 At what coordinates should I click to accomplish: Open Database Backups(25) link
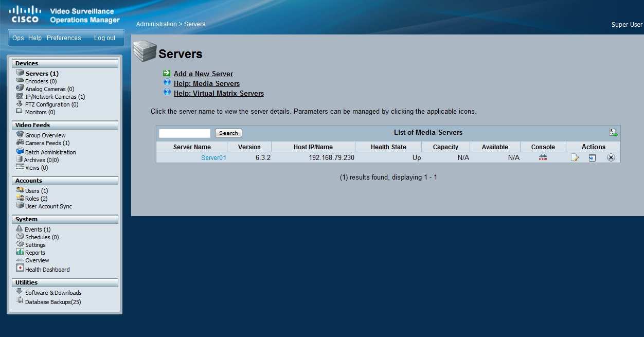coord(53,302)
